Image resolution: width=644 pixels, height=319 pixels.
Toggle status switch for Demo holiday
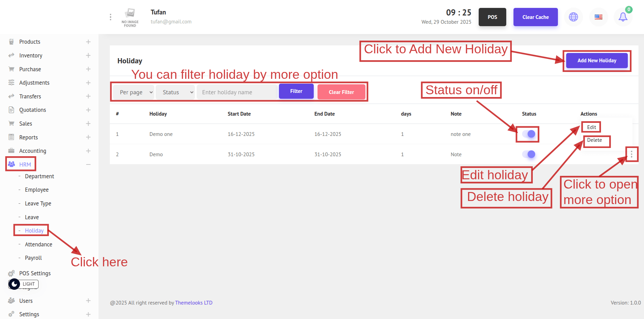pos(529,154)
